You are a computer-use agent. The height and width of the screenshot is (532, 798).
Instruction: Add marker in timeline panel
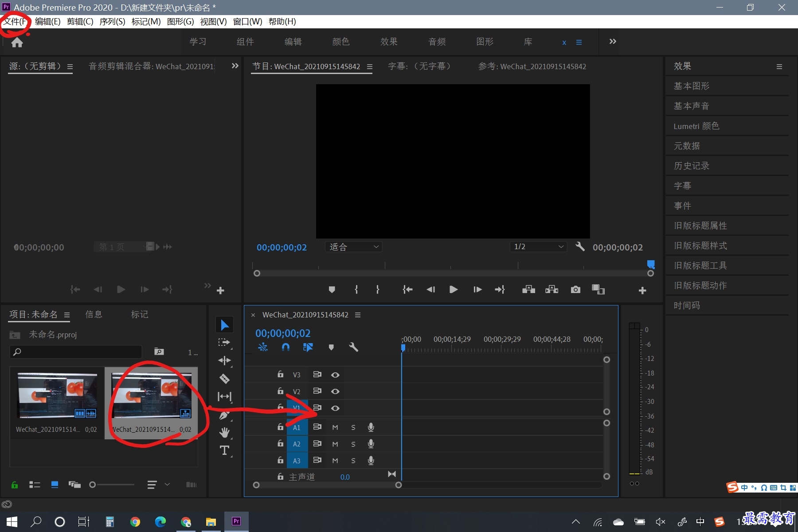coord(331,347)
